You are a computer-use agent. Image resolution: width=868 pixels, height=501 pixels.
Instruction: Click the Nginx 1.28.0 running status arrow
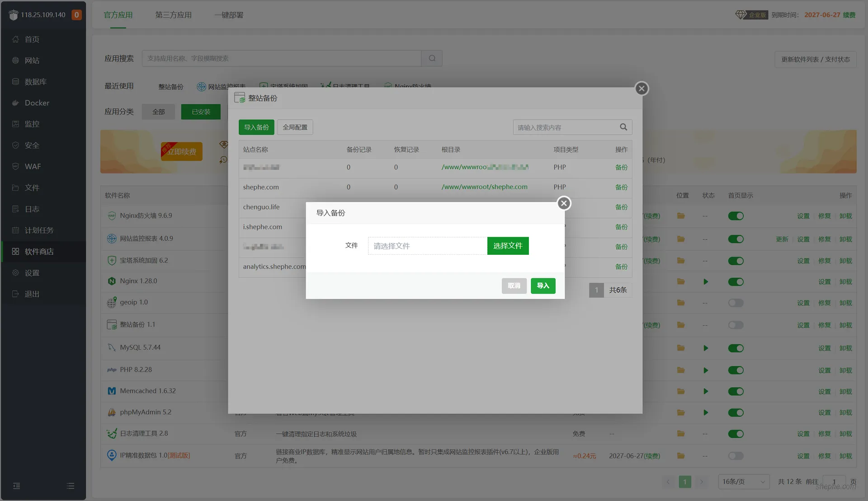click(705, 281)
